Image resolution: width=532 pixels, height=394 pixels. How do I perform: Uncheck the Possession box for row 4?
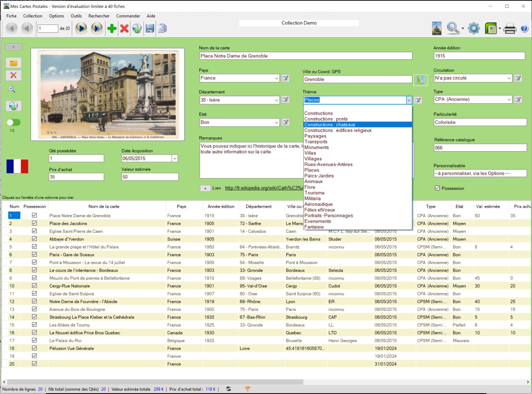point(34,239)
